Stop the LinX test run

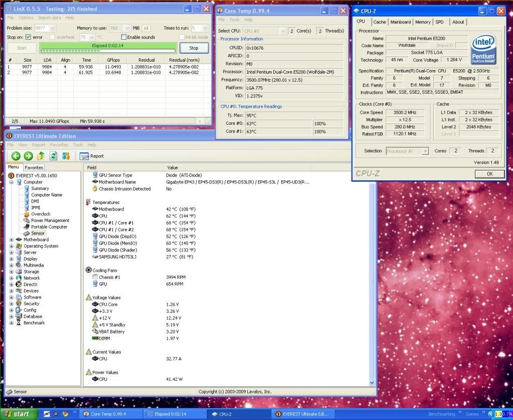(x=194, y=48)
